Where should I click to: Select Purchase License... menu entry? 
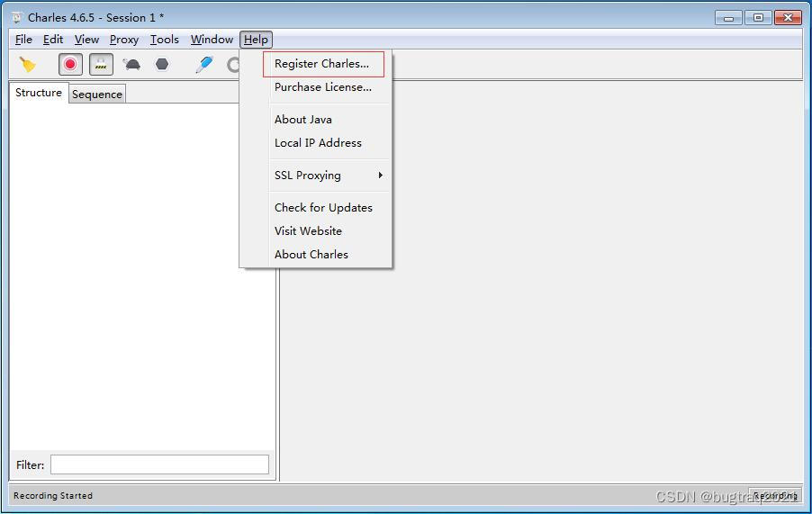(323, 87)
